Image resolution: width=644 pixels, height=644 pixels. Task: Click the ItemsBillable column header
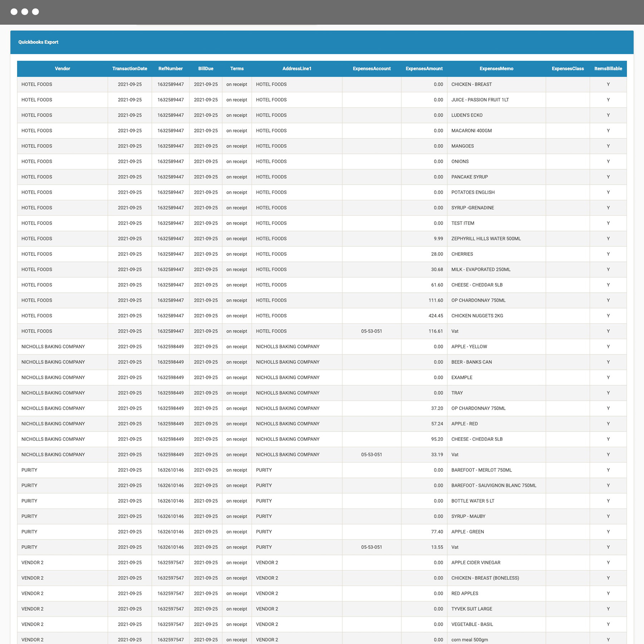608,68
